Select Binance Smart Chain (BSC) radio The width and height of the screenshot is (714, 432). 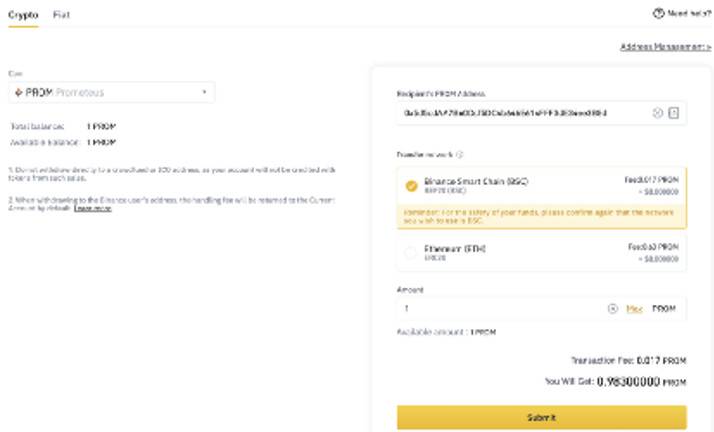(411, 186)
